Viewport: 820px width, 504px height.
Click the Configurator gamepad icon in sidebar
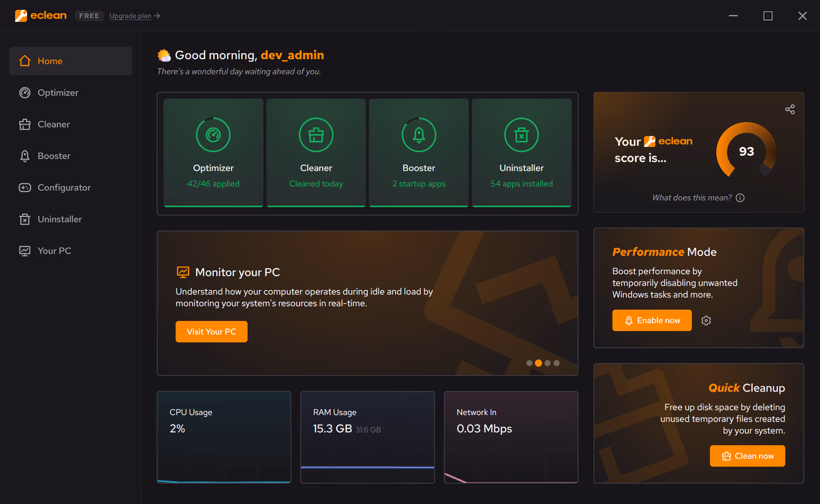(25, 187)
